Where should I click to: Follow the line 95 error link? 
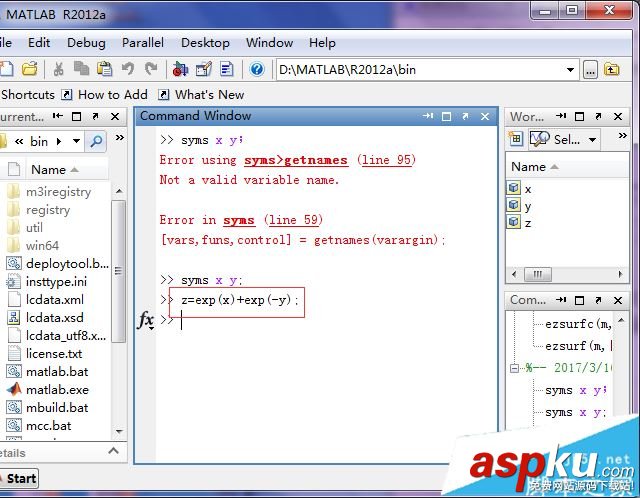pyautogui.click(x=386, y=160)
